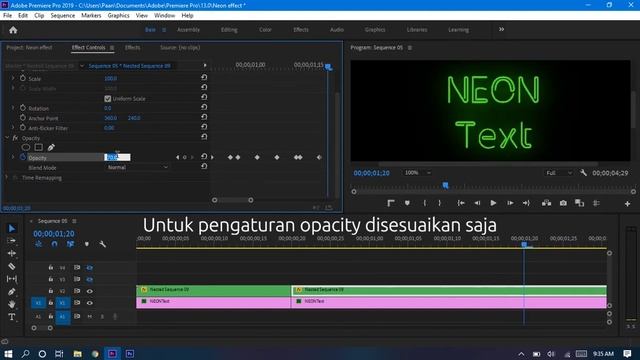
Task: Toggle Opacity animation stopwatch
Action: tap(23, 157)
